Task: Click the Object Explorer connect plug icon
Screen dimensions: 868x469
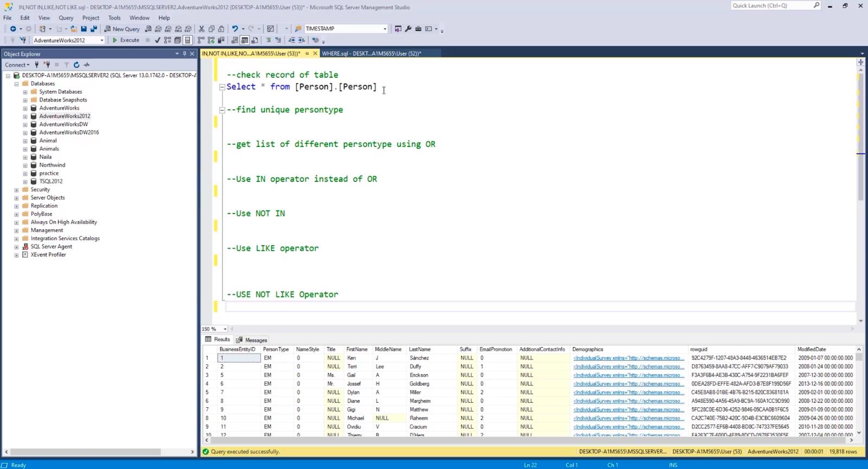Action: [37, 65]
